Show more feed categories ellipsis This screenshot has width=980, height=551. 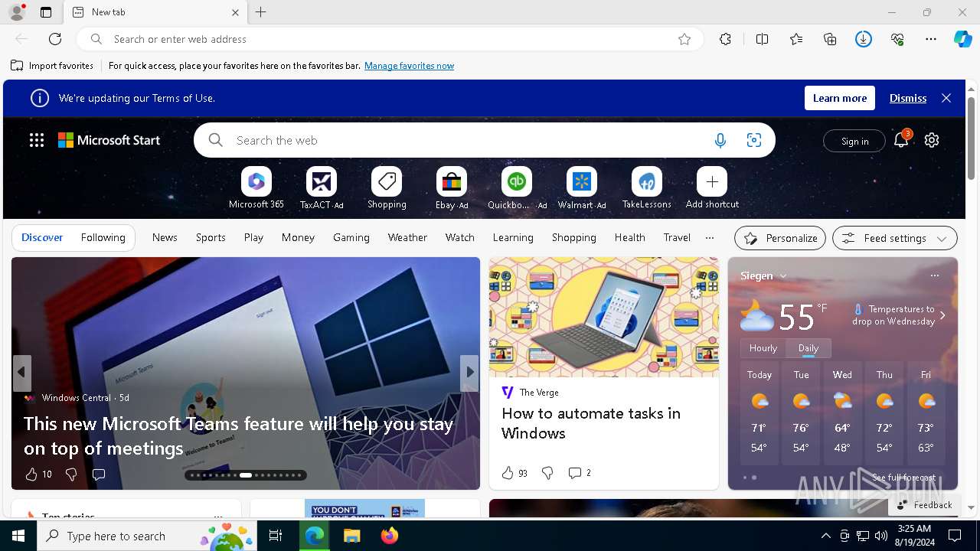tap(710, 238)
